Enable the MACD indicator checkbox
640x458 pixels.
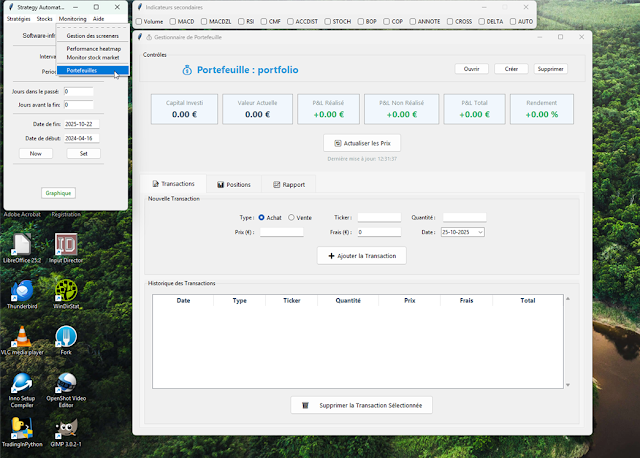pyautogui.click(x=173, y=21)
